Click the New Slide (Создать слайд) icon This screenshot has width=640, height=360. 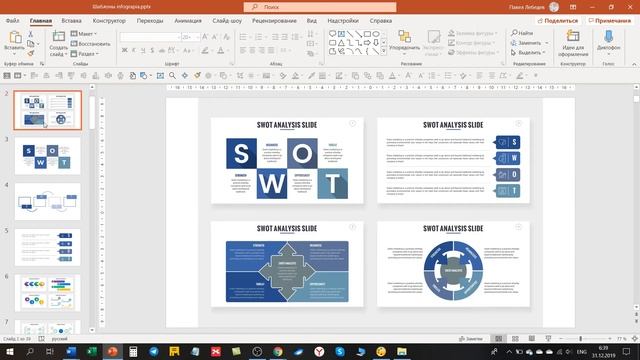[x=58, y=37]
